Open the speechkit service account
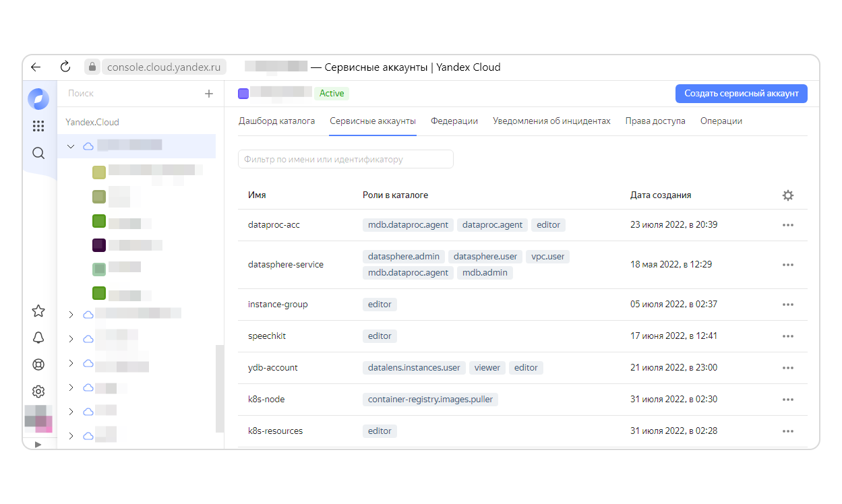 (x=267, y=336)
